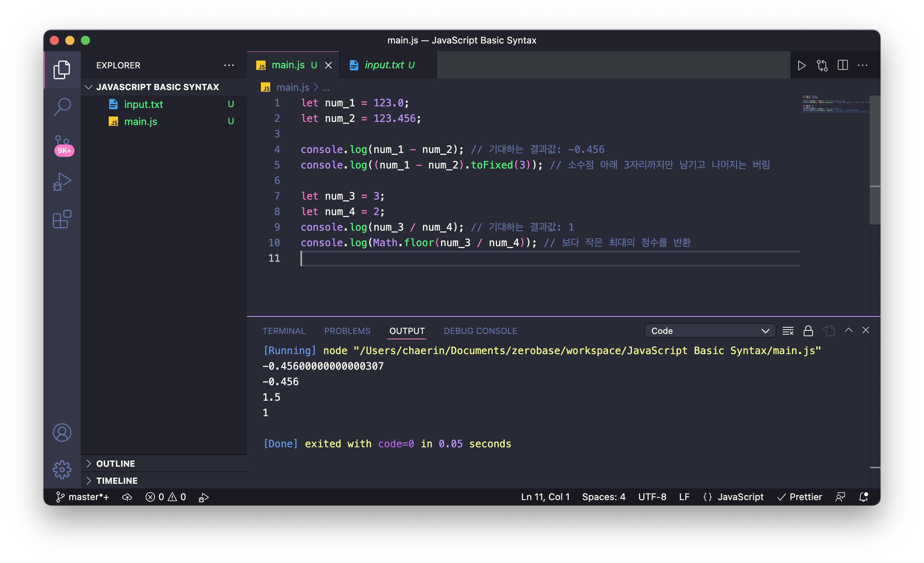Image resolution: width=924 pixels, height=563 pixels.
Task: Switch to the input.txt editor tab
Action: point(384,65)
